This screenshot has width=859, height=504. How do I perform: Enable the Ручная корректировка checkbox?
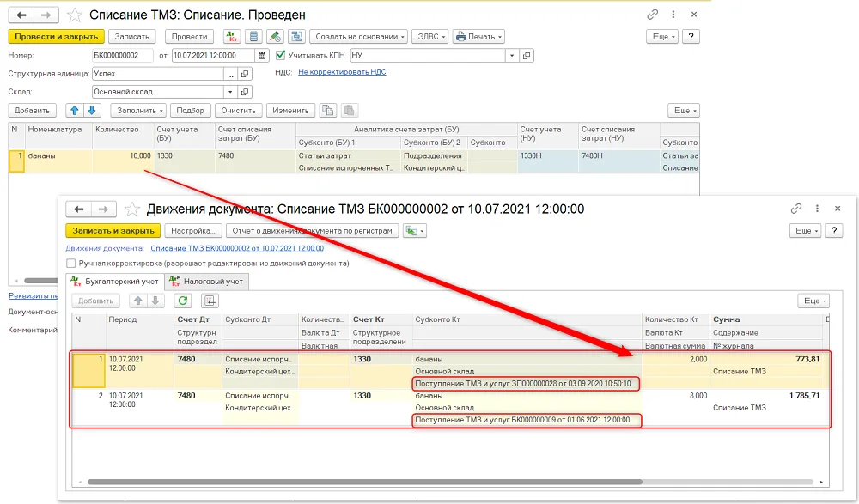point(70,264)
